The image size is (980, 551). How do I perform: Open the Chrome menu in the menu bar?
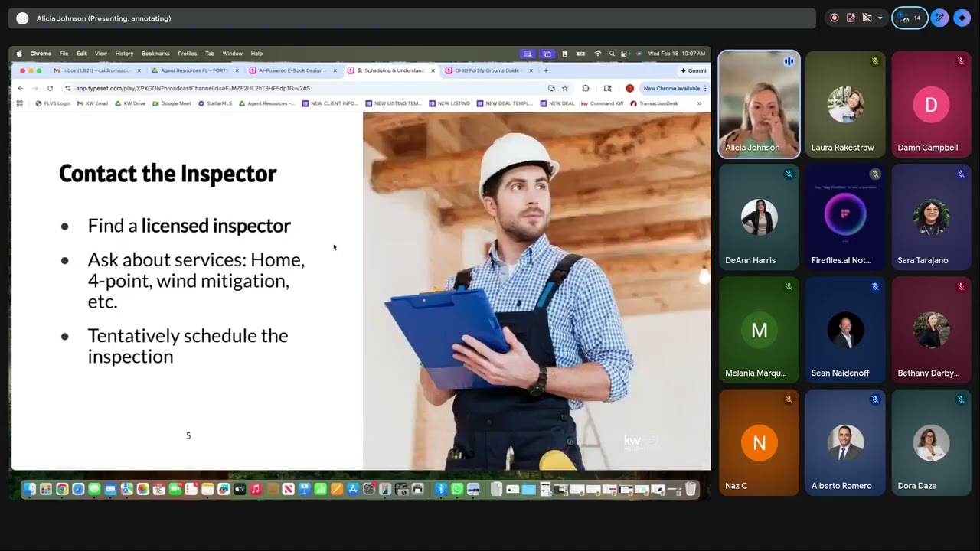pyautogui.click(x=41, y=54)
